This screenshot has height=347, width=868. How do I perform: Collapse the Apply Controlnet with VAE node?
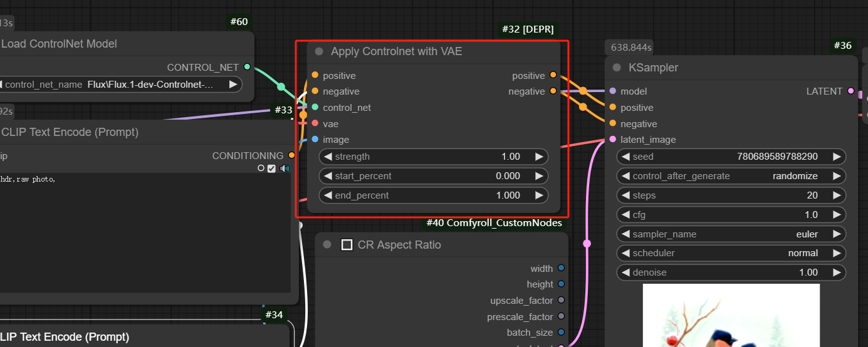point(319,51)
